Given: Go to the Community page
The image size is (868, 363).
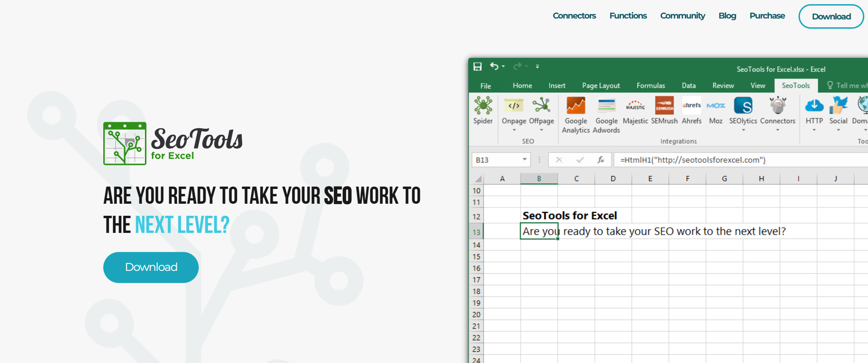Looking at the screenshot, I should coord(682,16).
